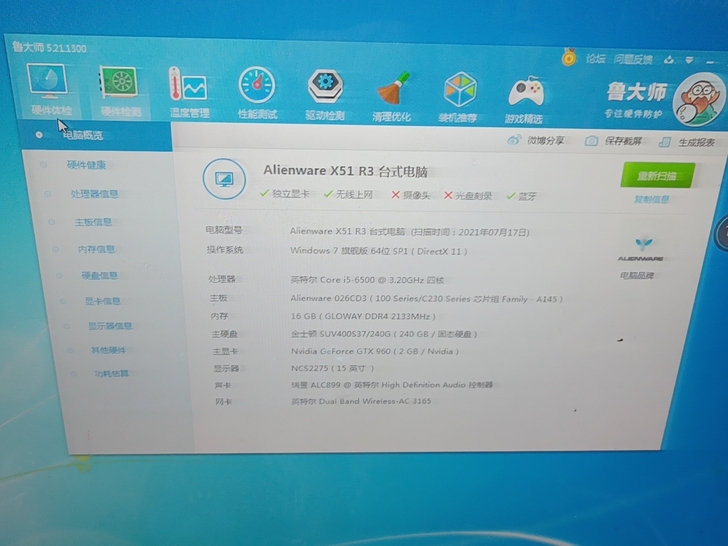Select 主板信息 in the sidebar
The width and height of the screenshot is (728, 546).
click(93, 222)
